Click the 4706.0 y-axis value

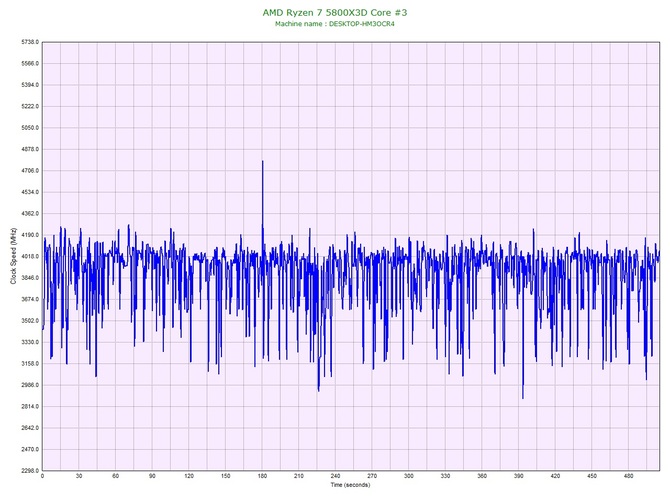coord(30,170)
